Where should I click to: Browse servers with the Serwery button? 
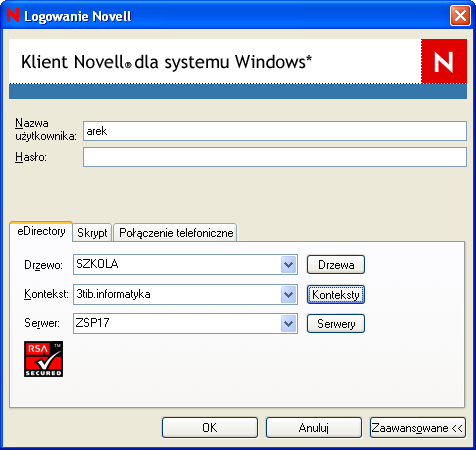pyautogui.click(x=336, y=323)
